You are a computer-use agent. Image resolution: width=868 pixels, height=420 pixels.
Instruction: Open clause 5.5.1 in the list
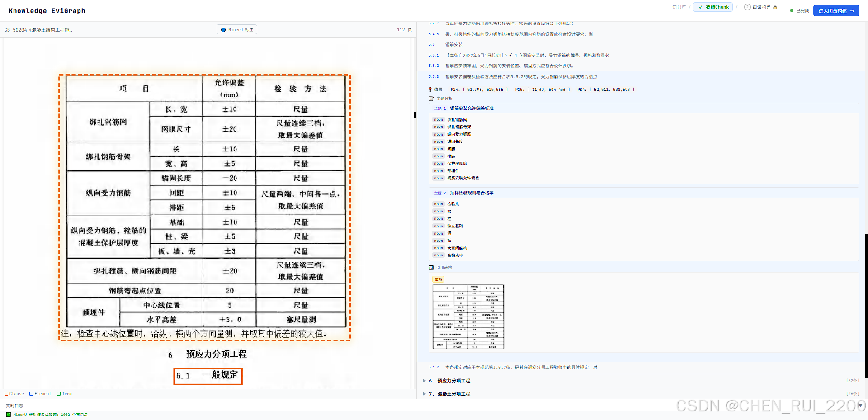pyautogui.click(x=519, y=56)
